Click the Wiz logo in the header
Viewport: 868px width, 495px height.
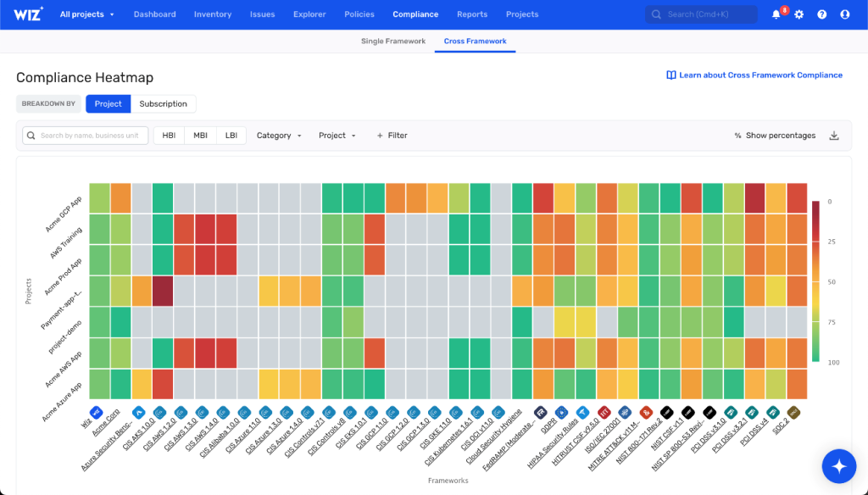28,14
